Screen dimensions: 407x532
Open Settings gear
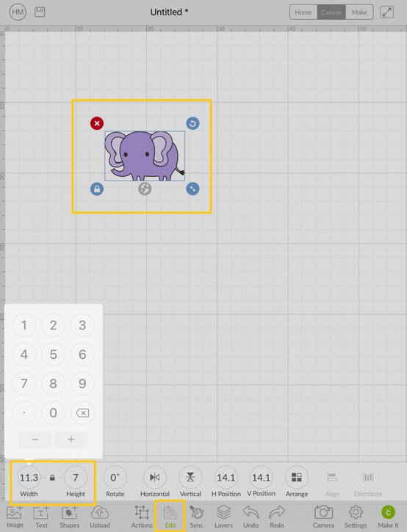tap(356, 517)
